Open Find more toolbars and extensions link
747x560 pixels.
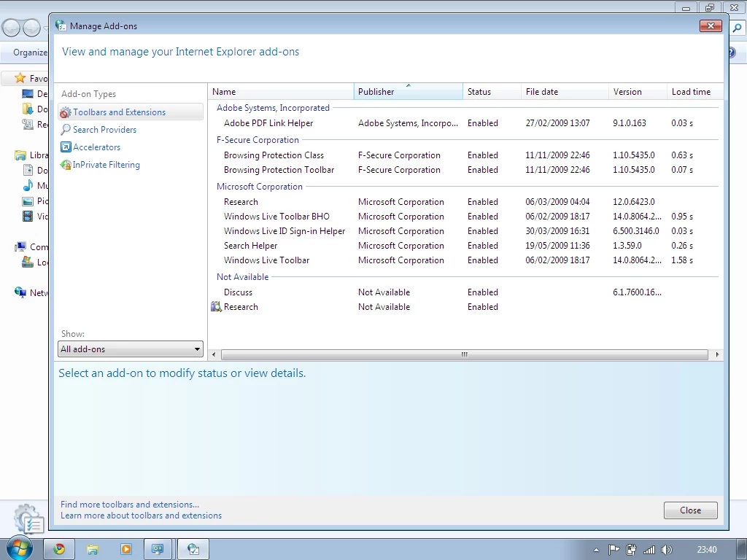pyautogui.click(x=130, y=505)
